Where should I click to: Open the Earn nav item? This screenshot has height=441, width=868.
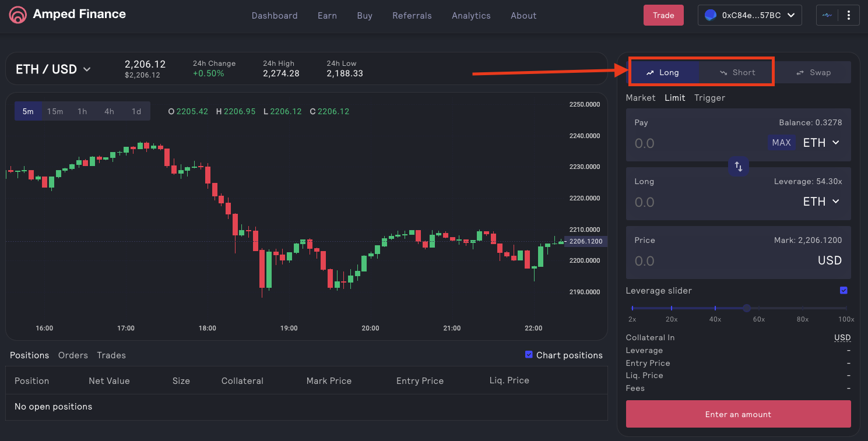pyautogui.click(x=327, y=16)
